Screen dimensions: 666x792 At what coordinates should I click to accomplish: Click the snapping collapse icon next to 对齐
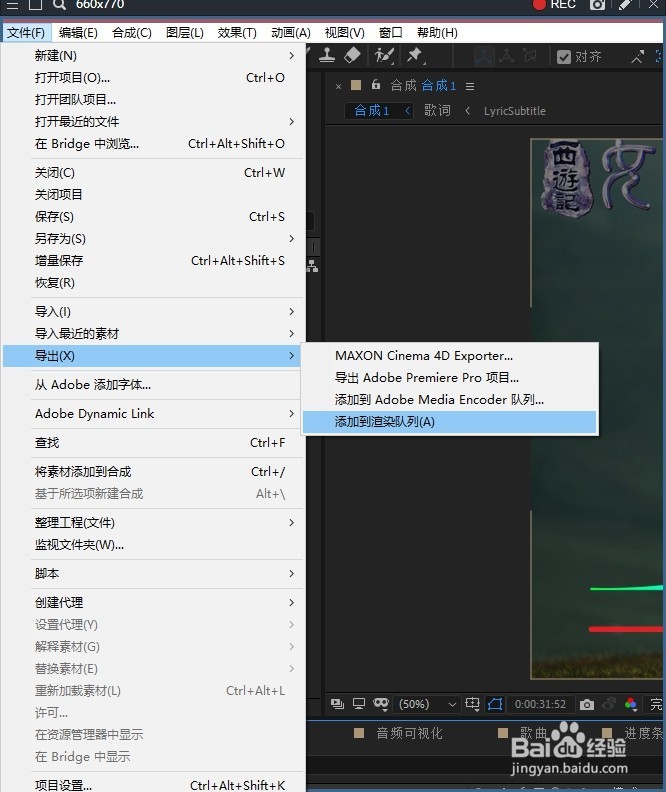click(637, 57)
